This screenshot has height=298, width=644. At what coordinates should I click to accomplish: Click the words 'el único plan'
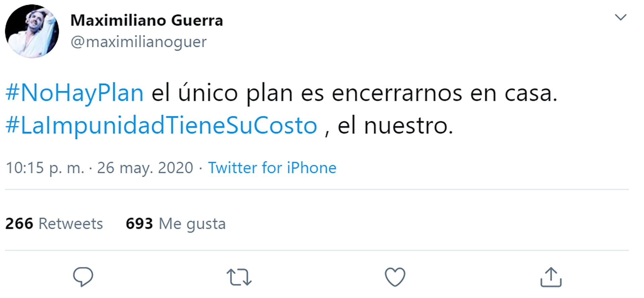(222, 94)
